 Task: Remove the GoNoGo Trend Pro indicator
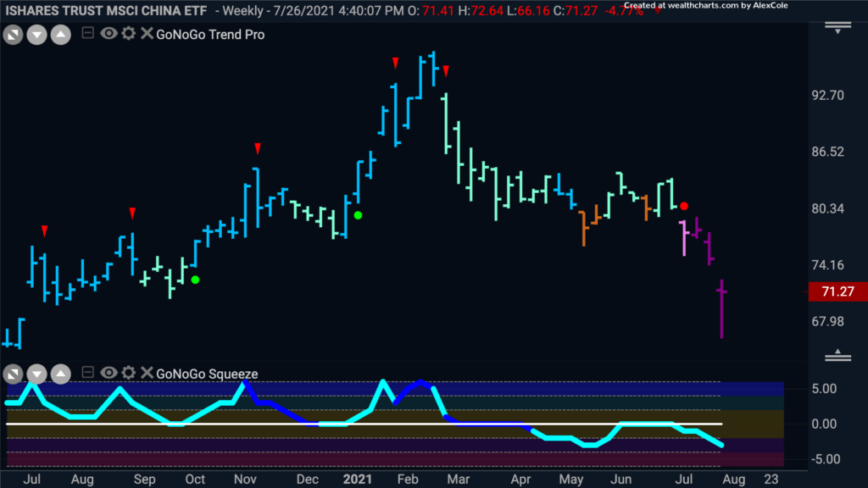coord(147,33)
